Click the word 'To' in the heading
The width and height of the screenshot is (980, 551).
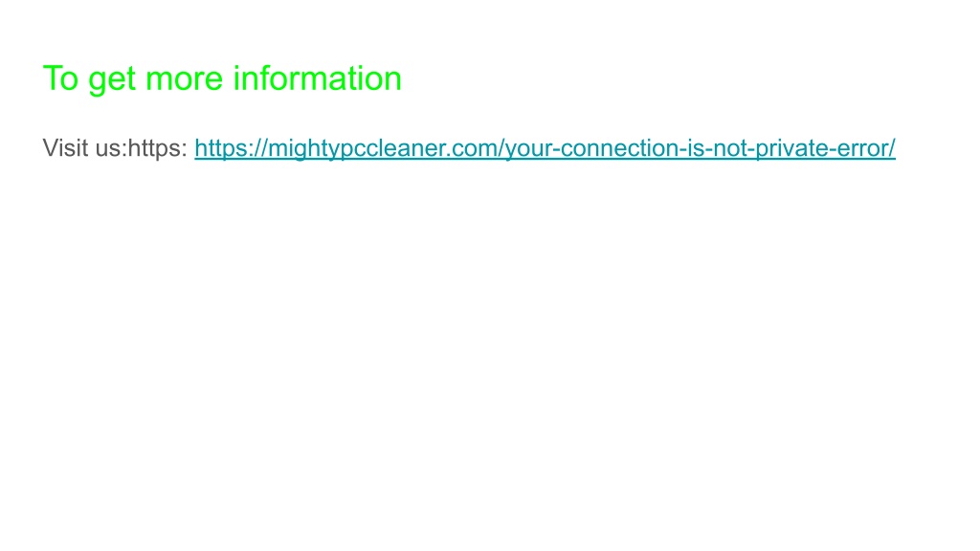click(60, 78)
